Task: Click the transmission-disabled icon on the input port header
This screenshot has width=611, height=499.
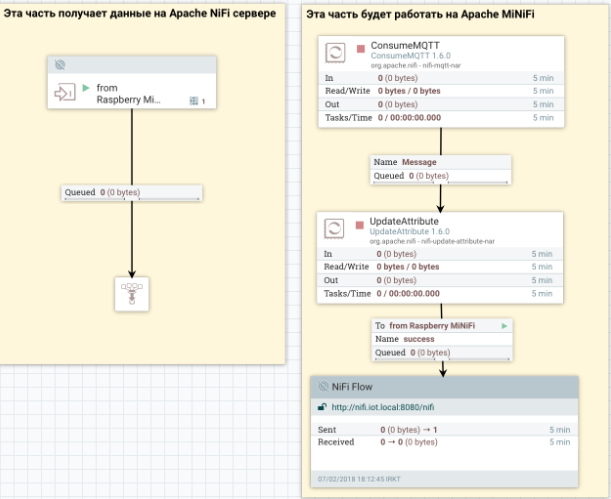Action: (60, 65)
